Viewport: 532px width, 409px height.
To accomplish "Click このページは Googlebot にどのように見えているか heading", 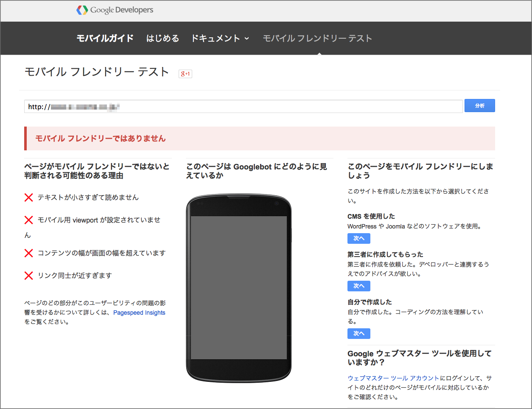I will [x=257, y=171].
